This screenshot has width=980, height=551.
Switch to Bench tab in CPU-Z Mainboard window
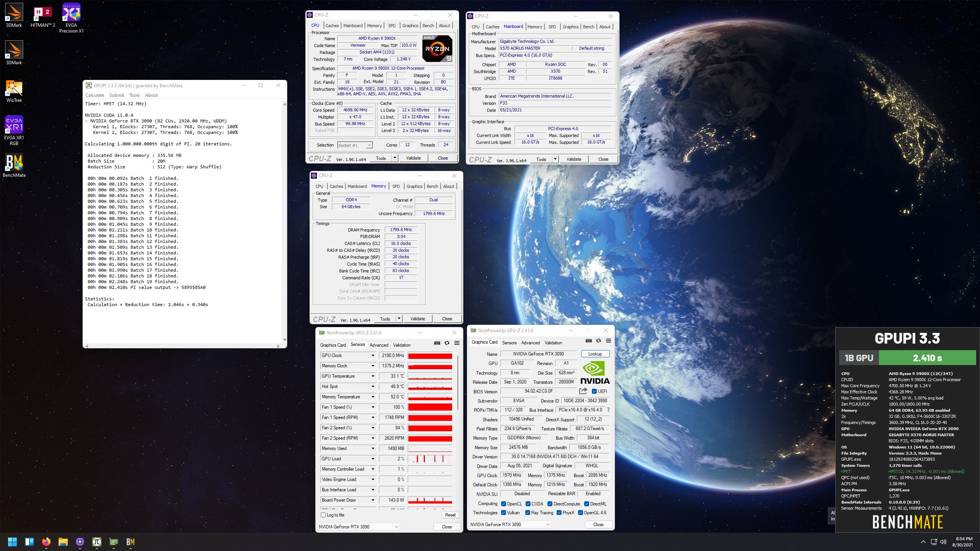click(588, 27)
